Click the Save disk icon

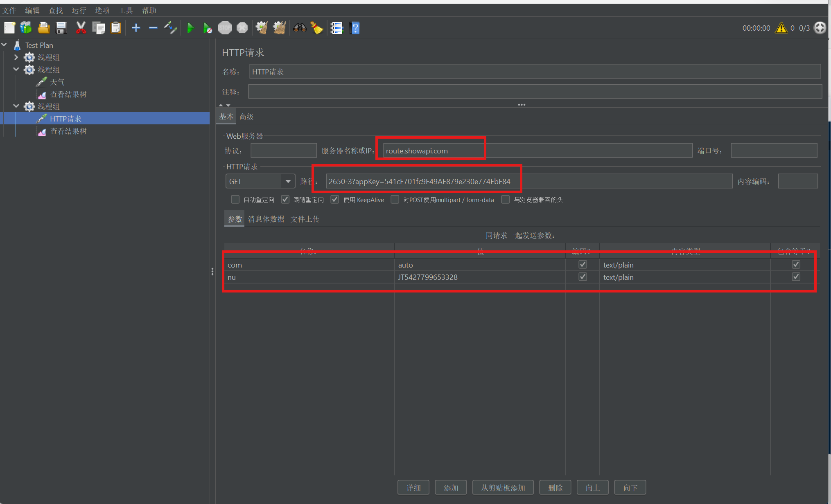[x=61, y=28]
